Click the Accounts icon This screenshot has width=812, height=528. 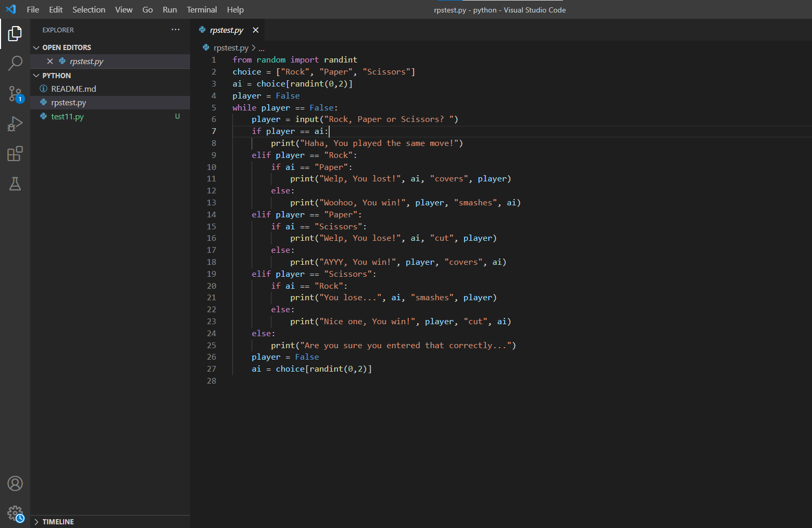(x=15, y=483)
